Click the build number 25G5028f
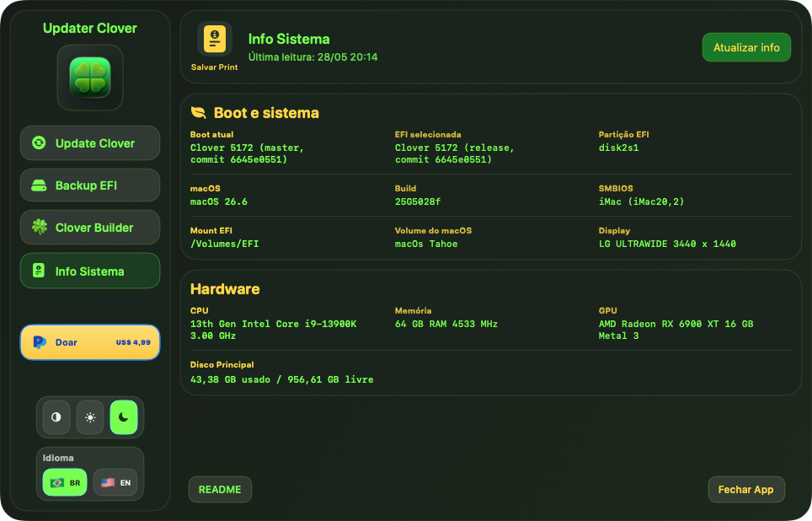 coord(418,201)
